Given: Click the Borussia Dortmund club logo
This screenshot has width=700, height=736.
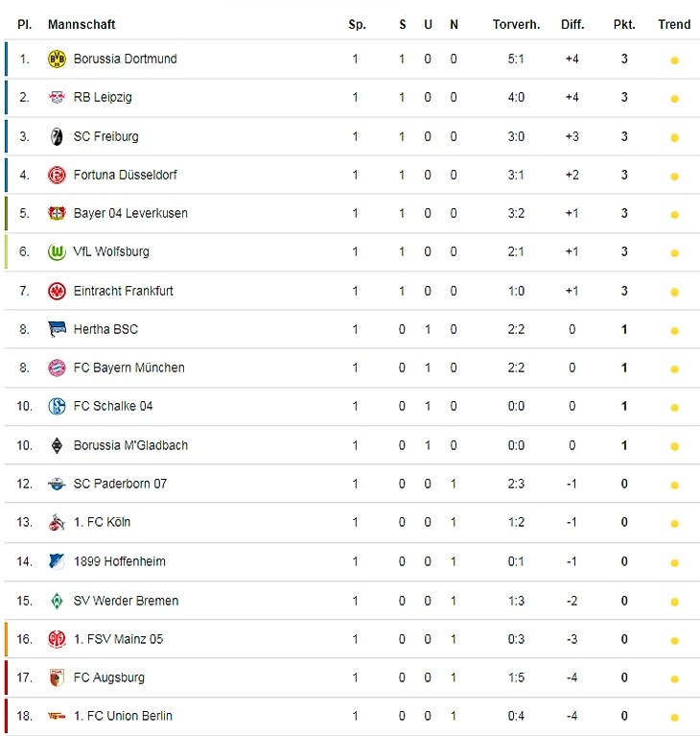Looking at the screenshot, I should (x=57, y=59).
